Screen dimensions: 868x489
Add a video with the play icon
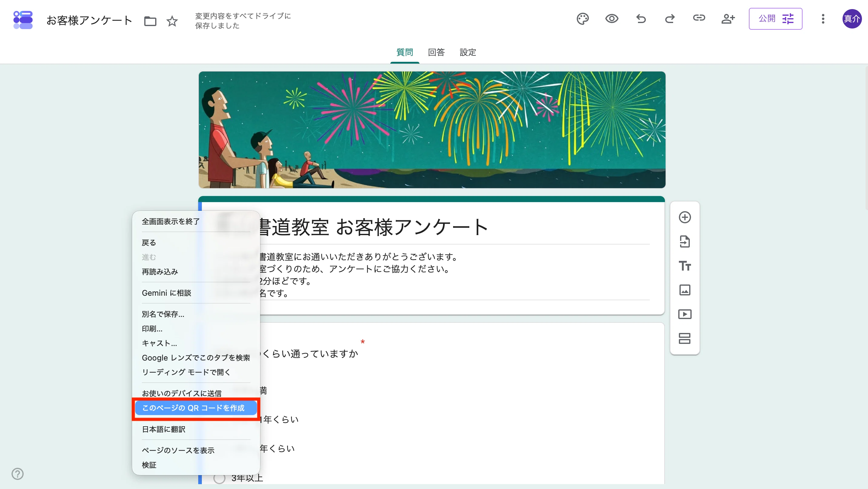coord(685,314)
